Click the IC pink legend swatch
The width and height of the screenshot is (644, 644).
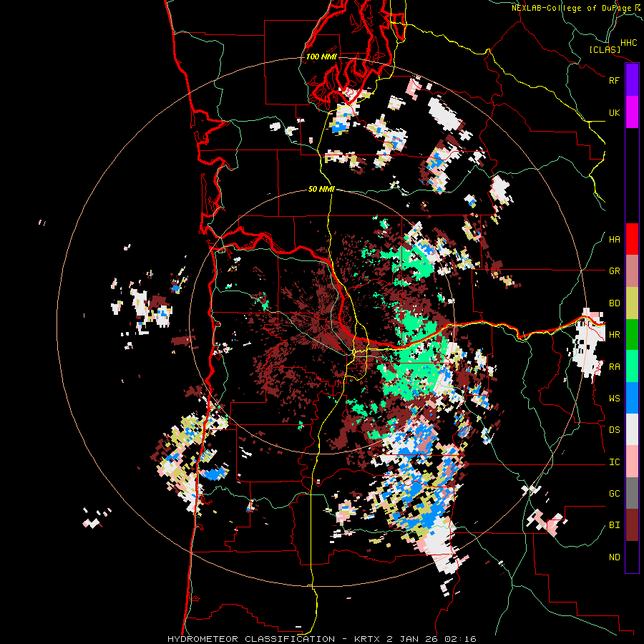pyautogui.click(x=632, y=462)
